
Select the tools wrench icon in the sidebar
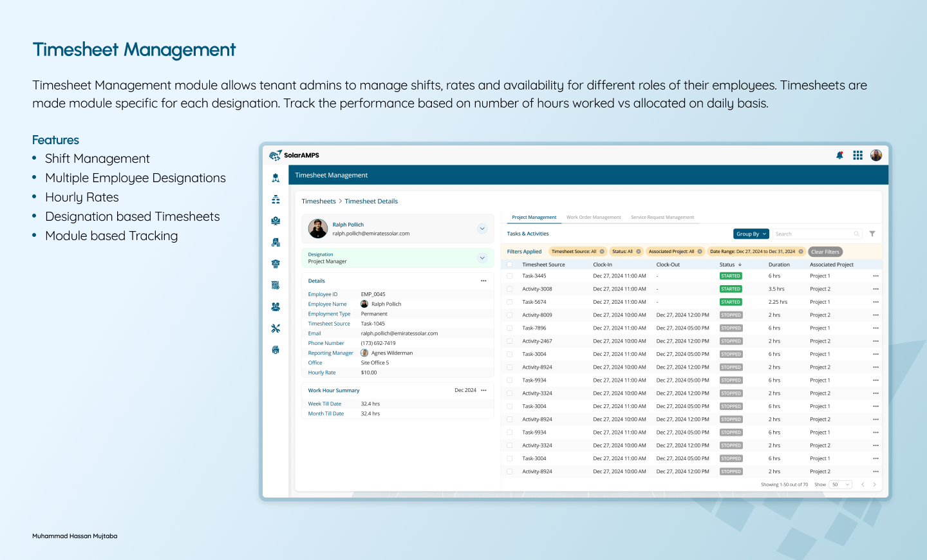pos(276,328)
